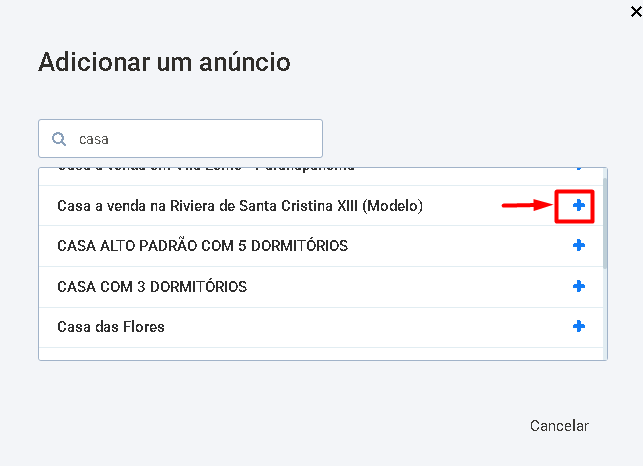Image resolution: width=643 pixels, height=466 pixels.
Task: Click the red arrow annotation
Action: point(527,205)
